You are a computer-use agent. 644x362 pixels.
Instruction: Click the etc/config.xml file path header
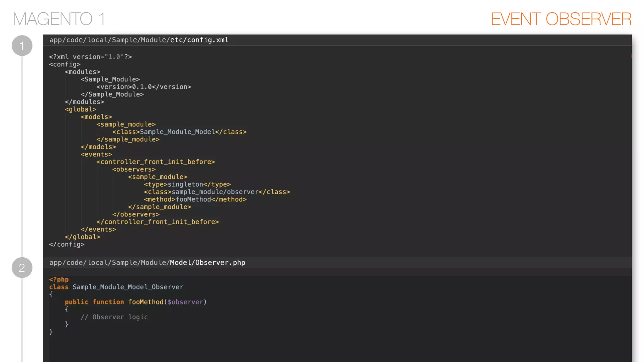pos(139,40)
